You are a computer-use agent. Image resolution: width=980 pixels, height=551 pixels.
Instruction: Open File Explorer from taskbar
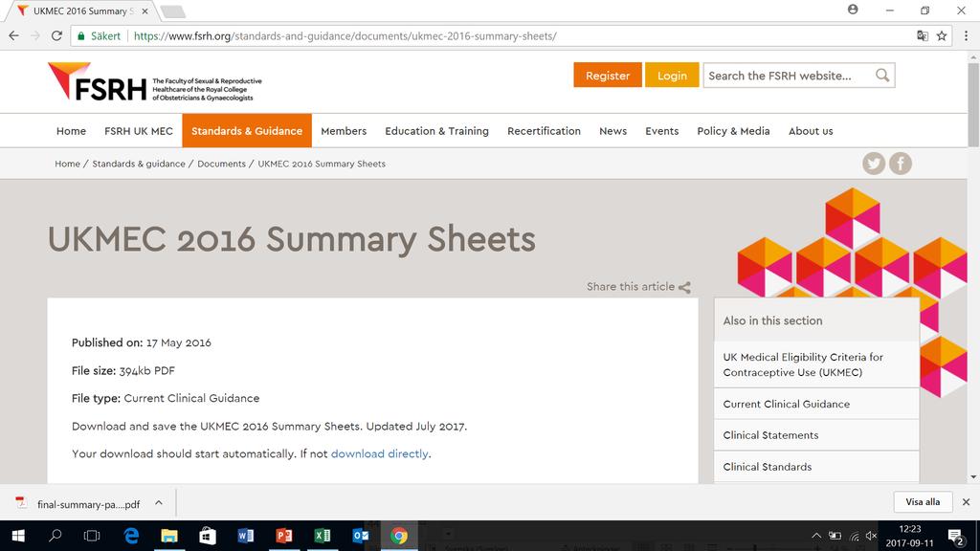click(x=169, y=536)
